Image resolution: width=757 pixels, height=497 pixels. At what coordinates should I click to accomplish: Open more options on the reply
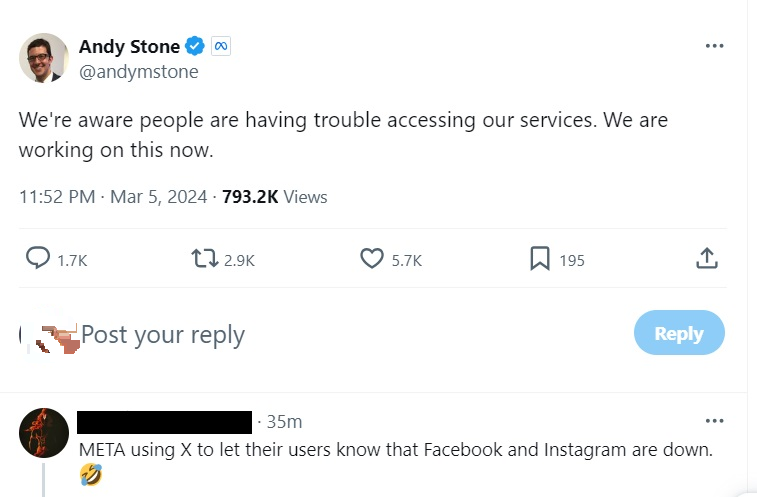pos(714,421)
